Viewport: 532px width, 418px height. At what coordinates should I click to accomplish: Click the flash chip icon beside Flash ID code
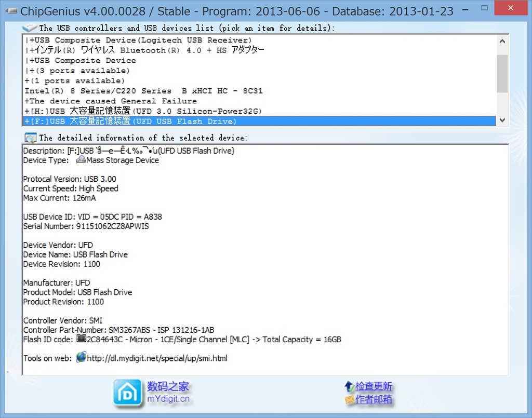(x=81, y=339)
